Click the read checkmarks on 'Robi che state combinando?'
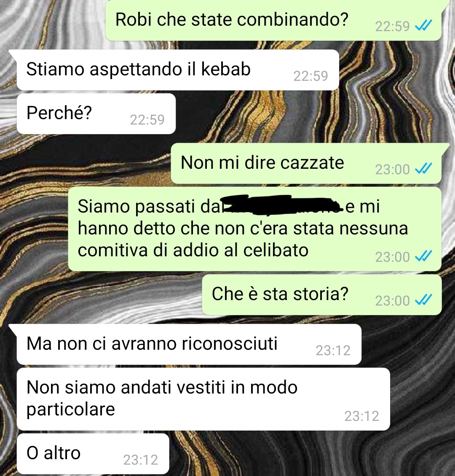Viewport: 455px width, 476px height. [x=423, y=26]
